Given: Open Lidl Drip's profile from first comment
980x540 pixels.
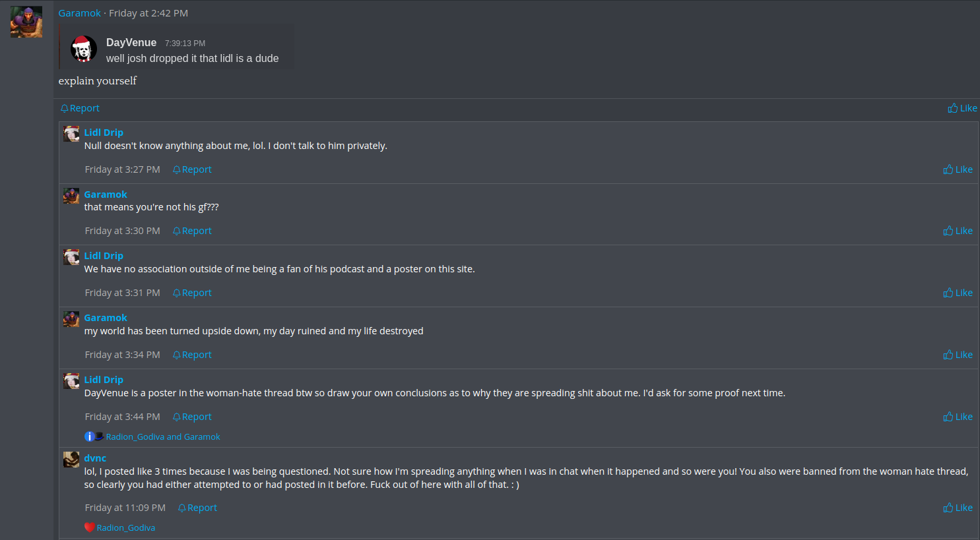Looking at the screenshot, I should click(104, 133).
